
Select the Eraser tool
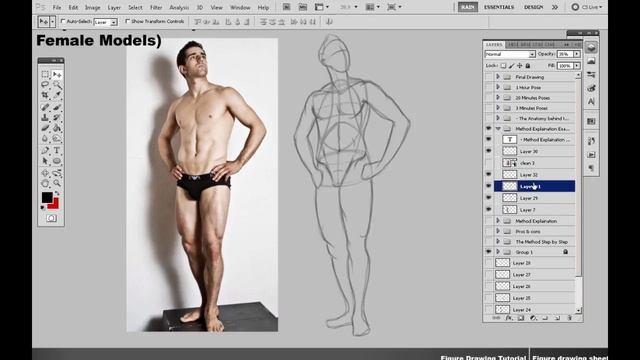point(45,128)
